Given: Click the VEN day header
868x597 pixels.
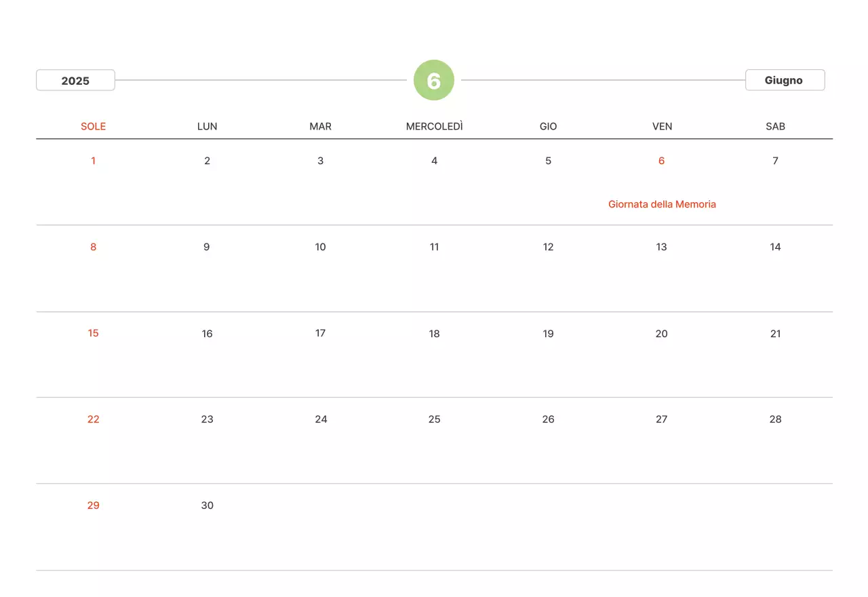Looking at the screenshot, I should 662,126.
